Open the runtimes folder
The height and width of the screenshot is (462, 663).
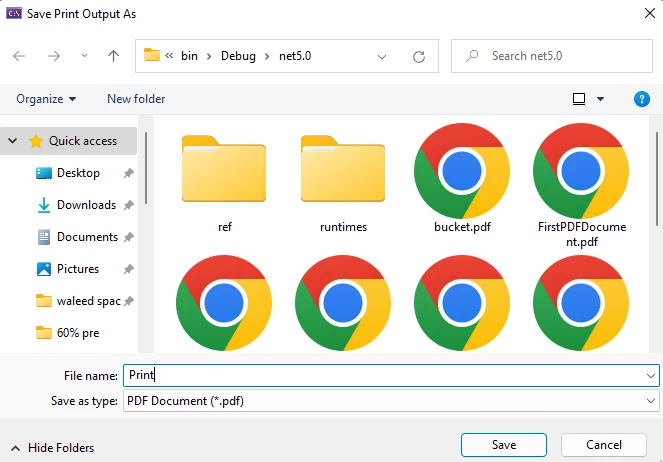coord(343,172)
